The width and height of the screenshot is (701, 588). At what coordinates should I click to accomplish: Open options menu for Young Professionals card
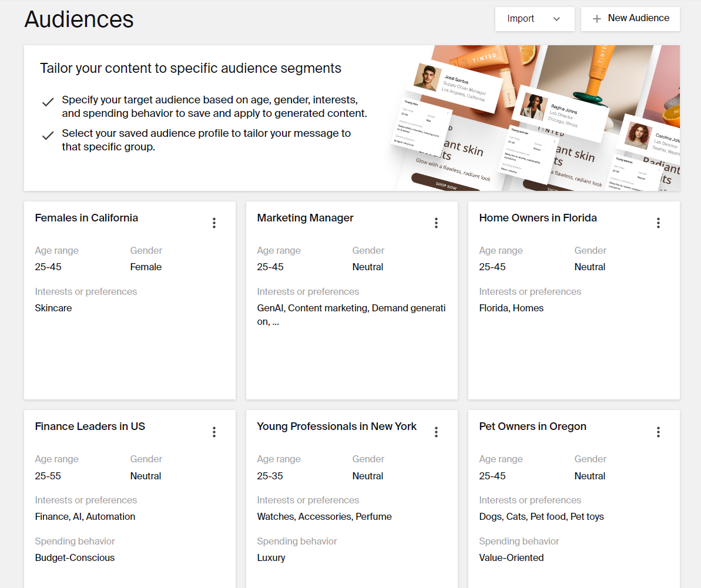click(x=436, y=432)
